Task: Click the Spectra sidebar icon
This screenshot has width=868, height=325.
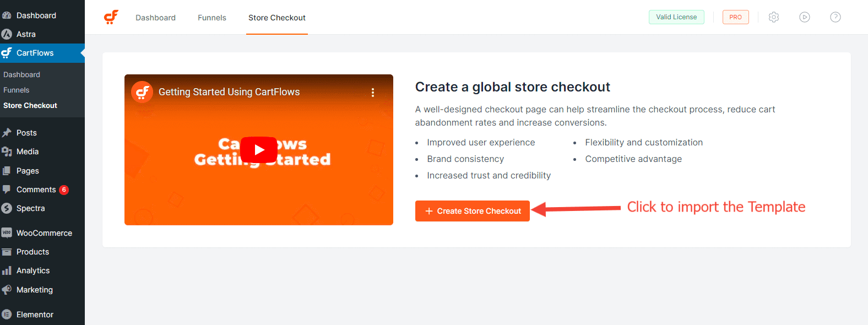Action: 7,208
